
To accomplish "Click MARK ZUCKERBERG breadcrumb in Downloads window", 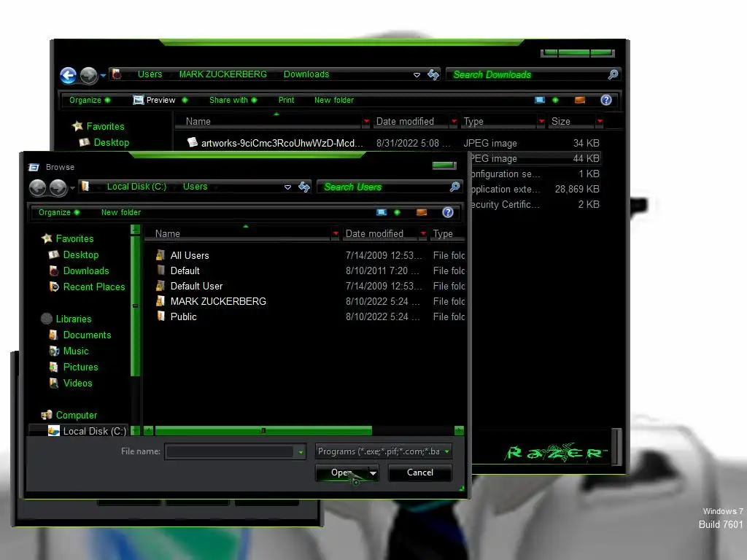I will [x=223, y=74].
